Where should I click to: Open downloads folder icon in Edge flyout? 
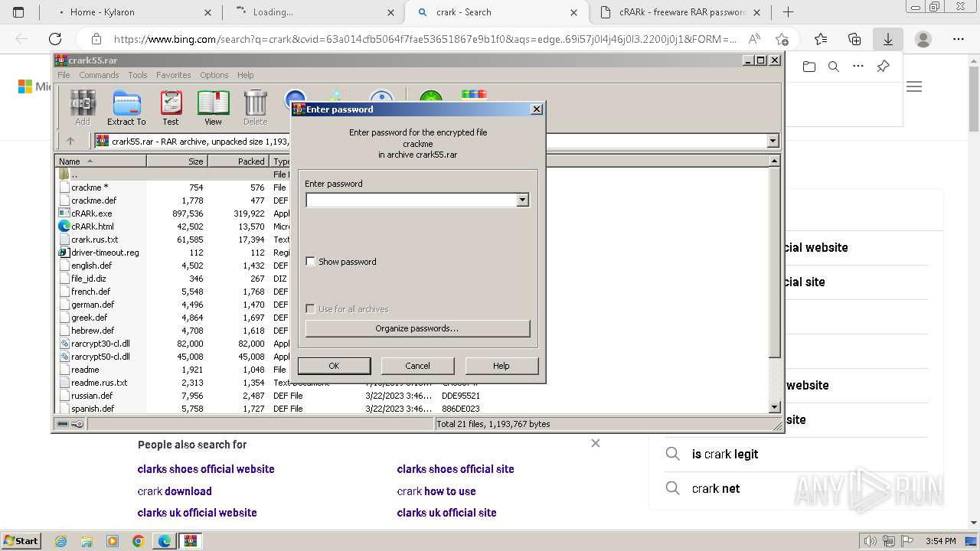click(x=809, y=67)
